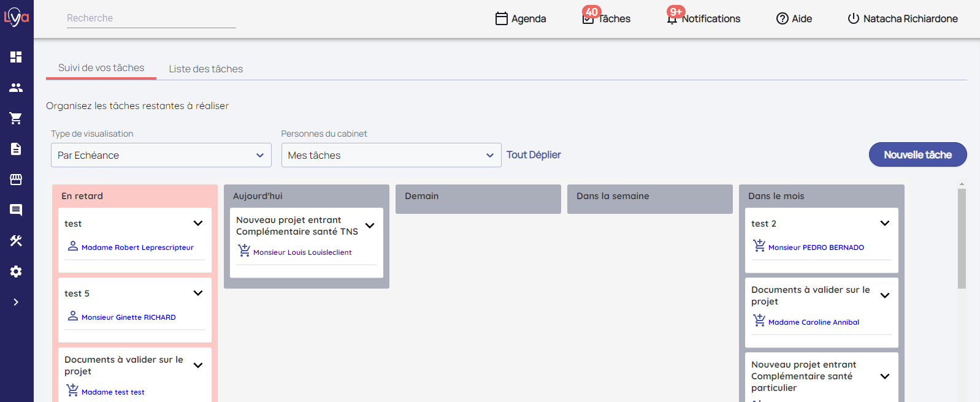The width and height of the screenshot is (980, 402).
Task: Open the dashboard icon in sidebar
Action: 16,57
